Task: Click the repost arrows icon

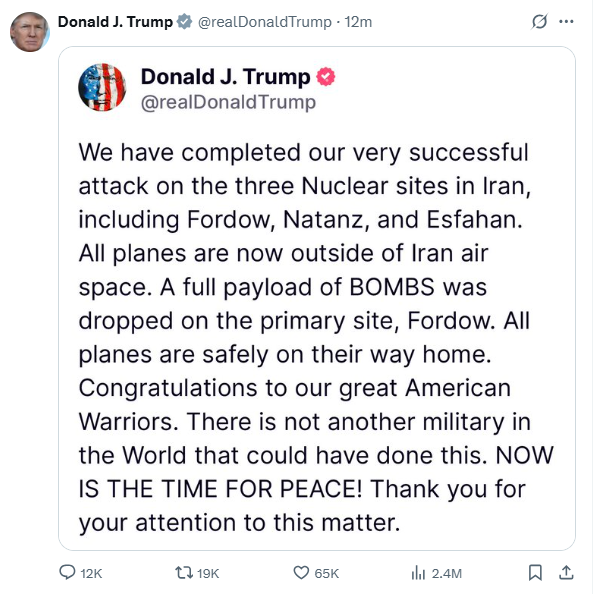Action: [182, 573]
